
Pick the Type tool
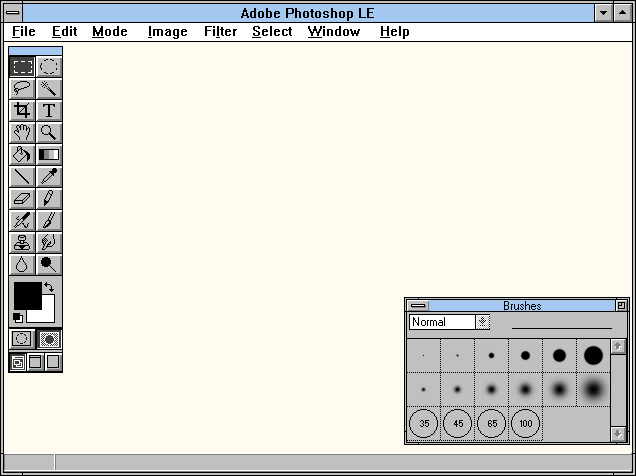[x=48, y=110]
